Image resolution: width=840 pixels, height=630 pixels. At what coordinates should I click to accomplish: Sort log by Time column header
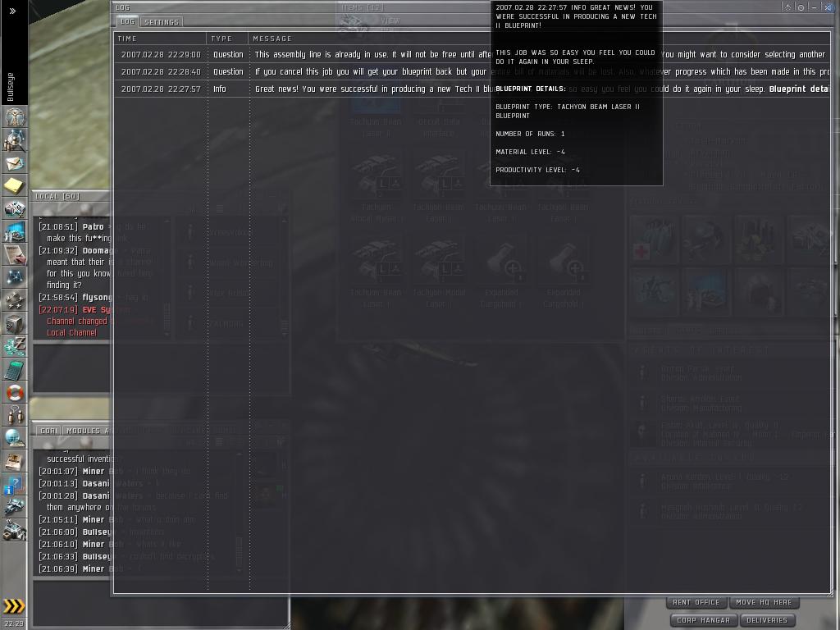click(160, 39)
